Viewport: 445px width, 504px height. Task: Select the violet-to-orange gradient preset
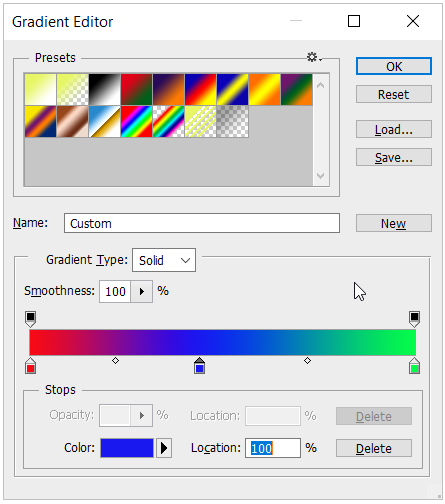169,89
